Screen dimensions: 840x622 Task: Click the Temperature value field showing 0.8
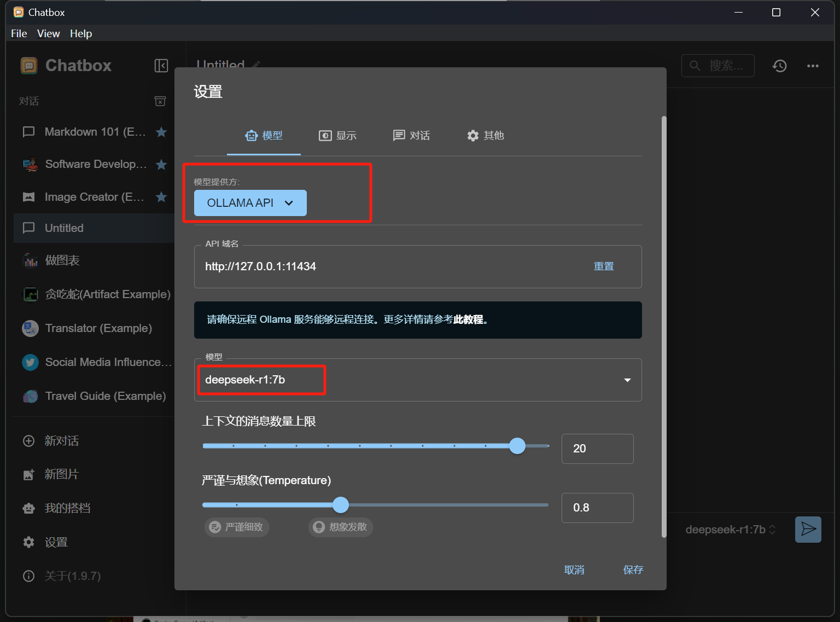[x=598, y=508]
